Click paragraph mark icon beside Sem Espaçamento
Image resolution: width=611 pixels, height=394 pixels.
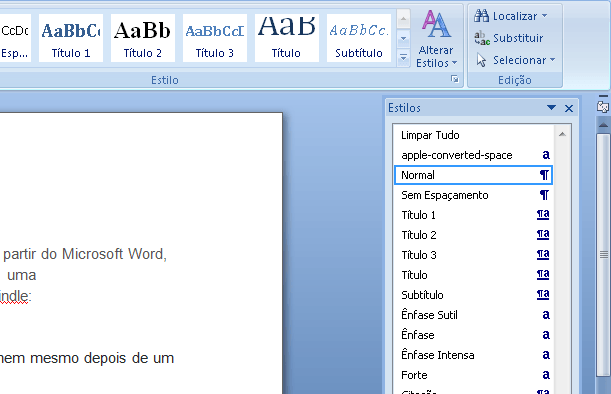pos(544,195)
